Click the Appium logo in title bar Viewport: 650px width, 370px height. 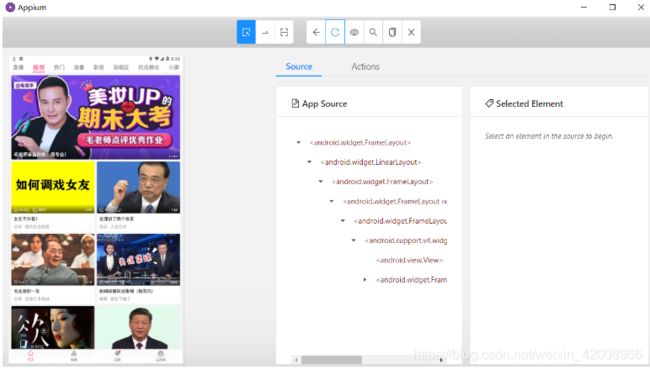pos(10,7)
